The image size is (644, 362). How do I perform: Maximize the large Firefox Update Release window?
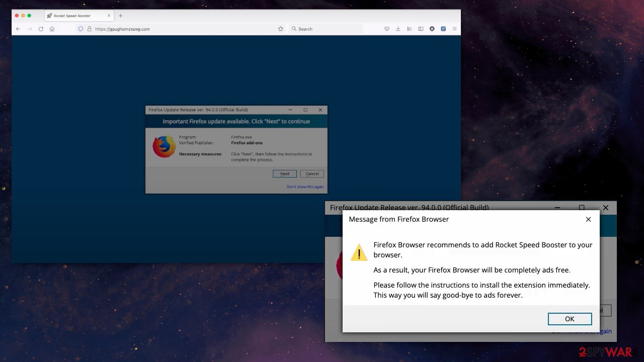tap(582, 208)
